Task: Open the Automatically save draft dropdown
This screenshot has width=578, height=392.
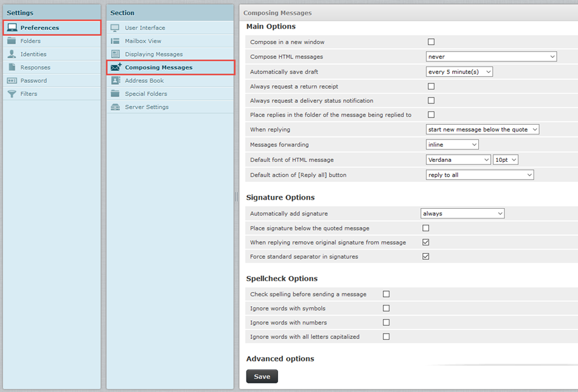Action: click(x=459, y=72)
